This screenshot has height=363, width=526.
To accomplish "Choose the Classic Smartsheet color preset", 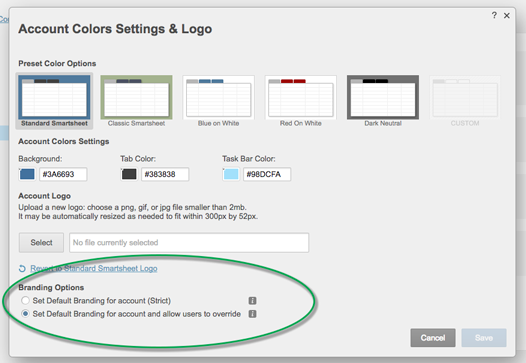I will pos(136,101).
